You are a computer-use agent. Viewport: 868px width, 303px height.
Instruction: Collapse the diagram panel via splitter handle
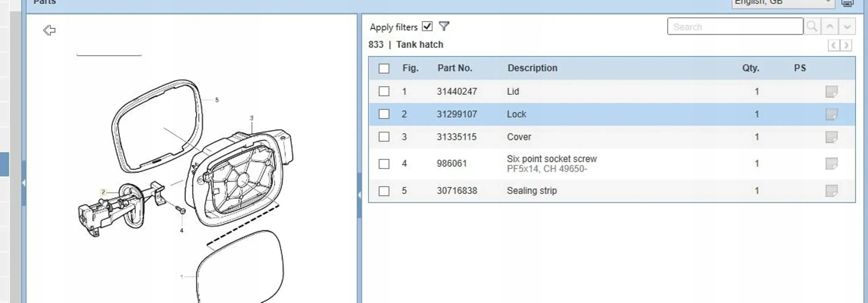tap(359, 195)
